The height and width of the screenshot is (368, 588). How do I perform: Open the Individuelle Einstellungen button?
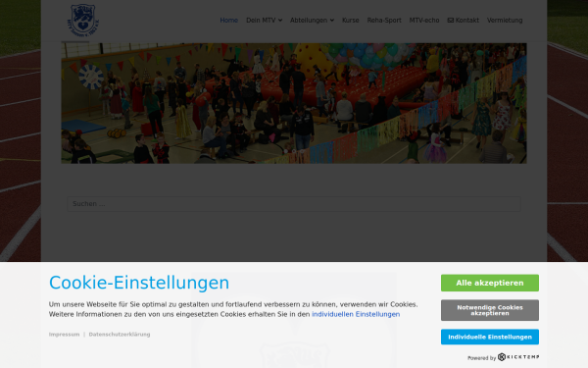[x=490, y=337]
